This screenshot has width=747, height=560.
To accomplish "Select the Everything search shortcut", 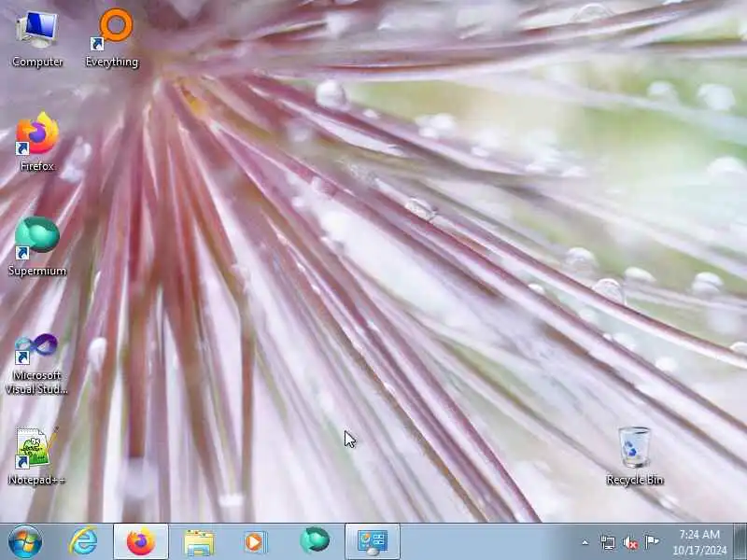I will click(x=112, y=38).
